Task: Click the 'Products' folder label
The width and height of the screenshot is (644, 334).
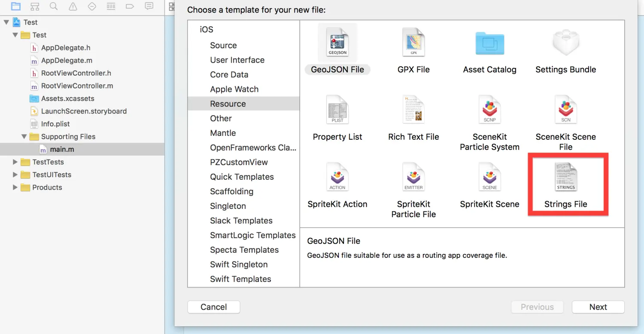Action: pos(47,187)
